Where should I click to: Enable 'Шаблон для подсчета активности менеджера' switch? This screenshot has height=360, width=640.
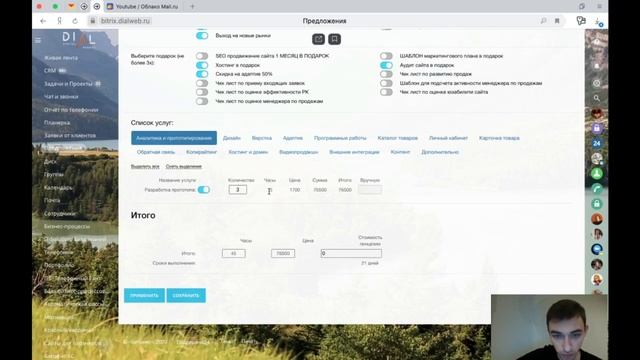coord(386,83)
